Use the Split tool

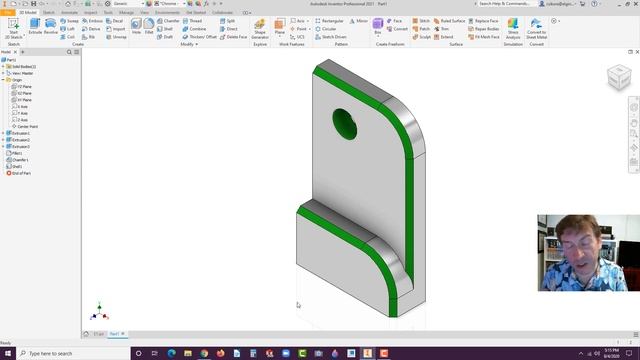227,21
